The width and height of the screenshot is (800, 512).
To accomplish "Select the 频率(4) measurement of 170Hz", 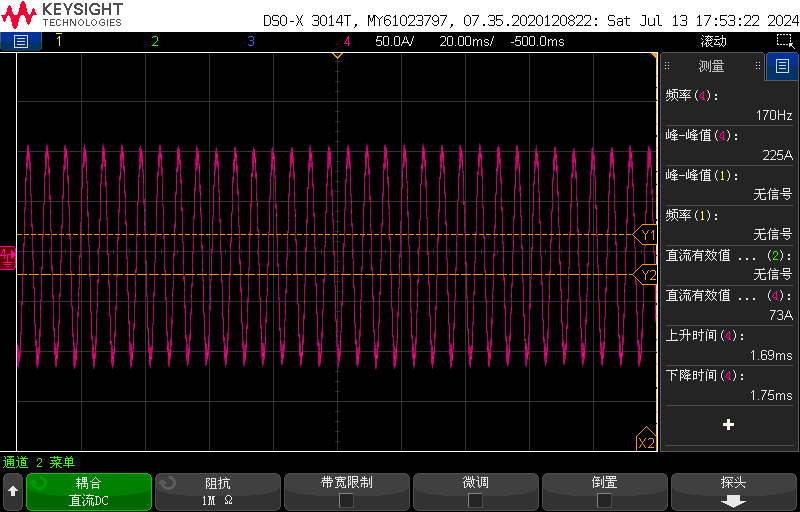I will [729, 105].
